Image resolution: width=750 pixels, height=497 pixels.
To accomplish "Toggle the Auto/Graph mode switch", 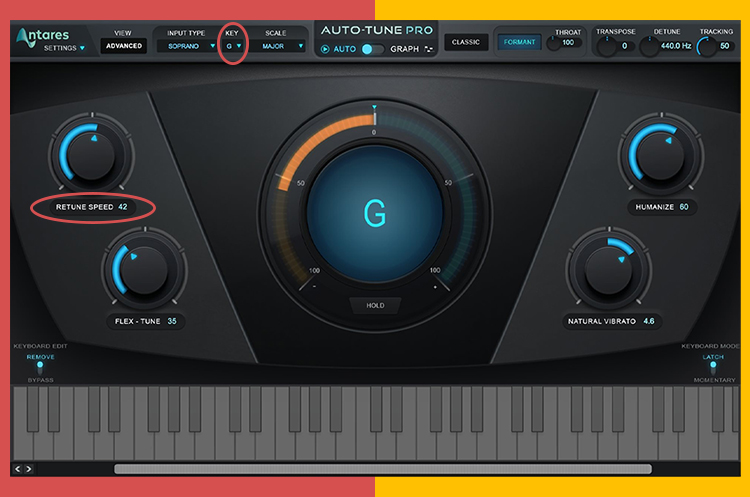I will 373,49.
